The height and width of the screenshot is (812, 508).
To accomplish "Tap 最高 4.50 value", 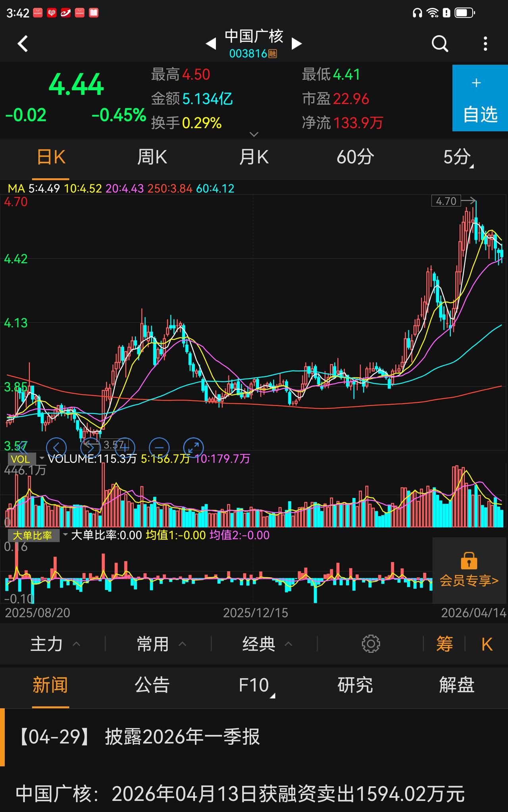I will click(x=196, y=75).
